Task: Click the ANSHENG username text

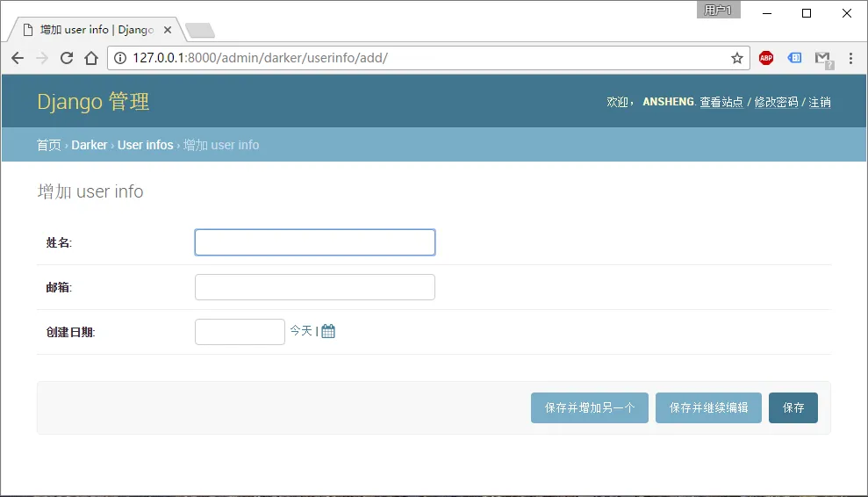Action: 668,102
